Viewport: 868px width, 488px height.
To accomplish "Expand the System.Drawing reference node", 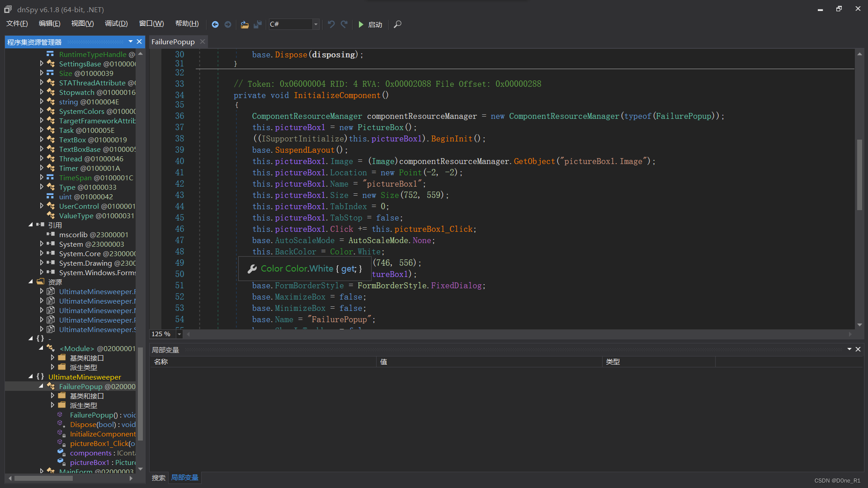I will point(42,263).
